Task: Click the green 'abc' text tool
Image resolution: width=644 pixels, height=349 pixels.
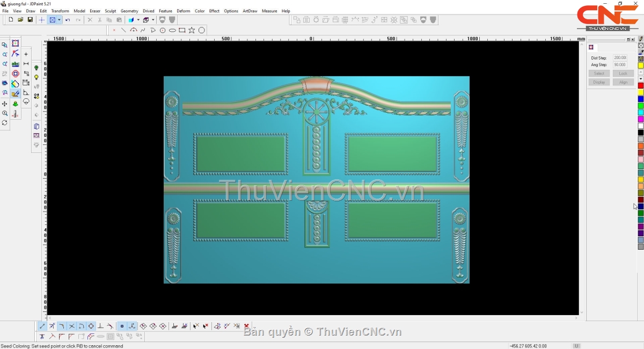Action: tap(16, 64)
